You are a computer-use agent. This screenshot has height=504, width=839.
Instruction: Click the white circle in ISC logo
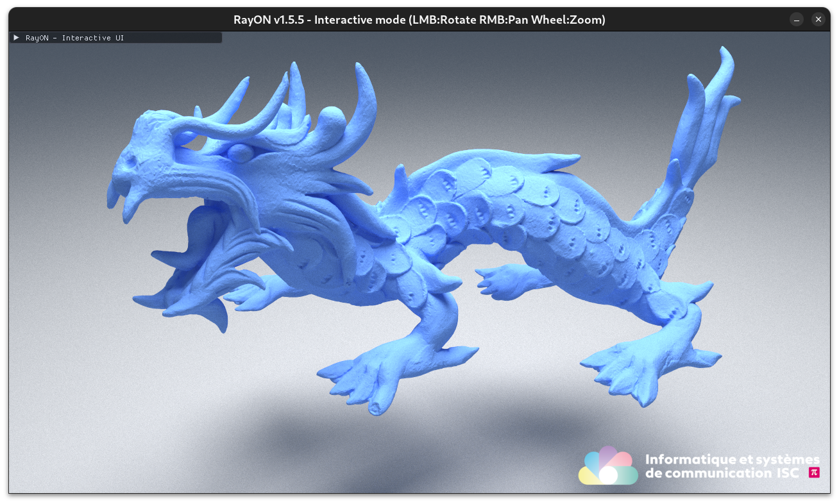[x=608, y=475]
